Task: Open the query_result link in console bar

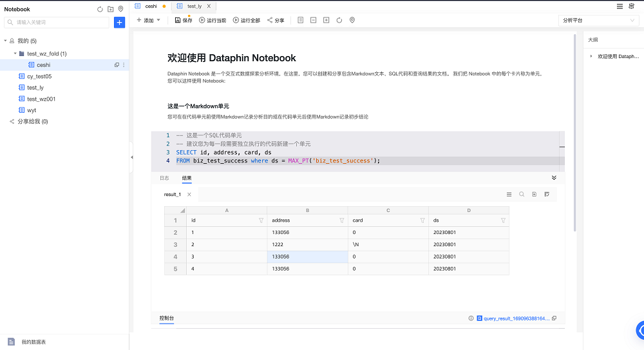Action: (516, 318)
